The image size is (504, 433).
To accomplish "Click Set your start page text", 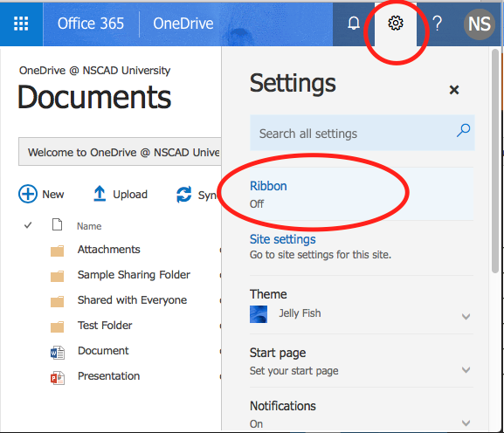I will click(x=293, y=371).
